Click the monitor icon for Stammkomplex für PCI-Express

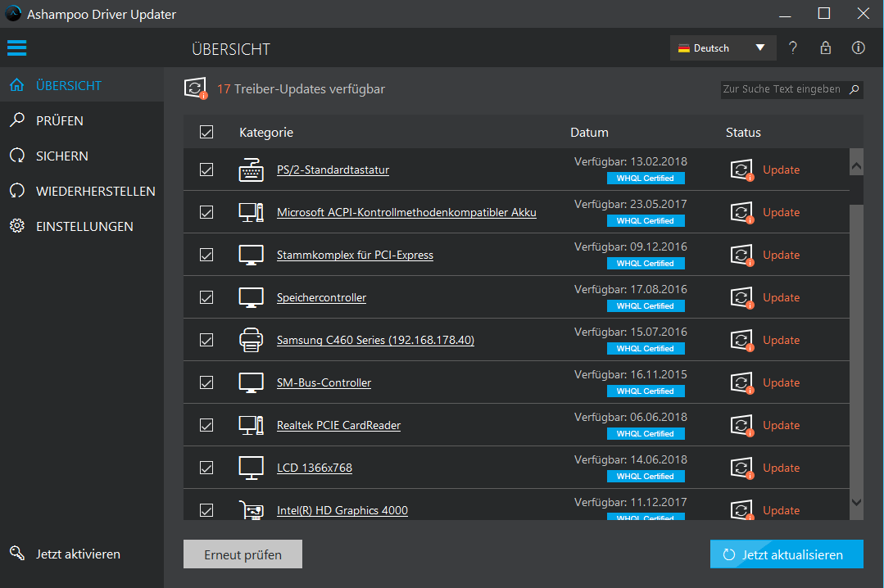251,255
